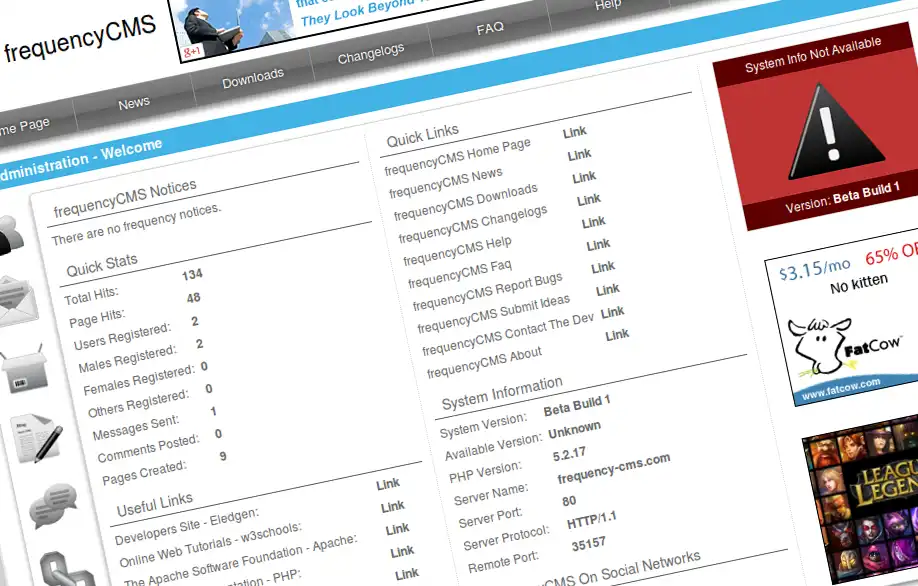Screen dimensions: 918x586
Task: Click the Available Version value 'Unknown'
Action: point(574,430)
